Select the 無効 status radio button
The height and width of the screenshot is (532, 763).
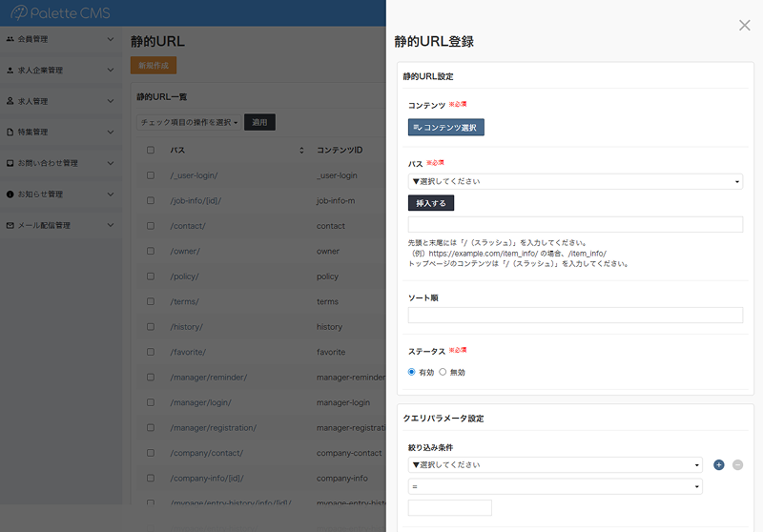tap(443, 372)
